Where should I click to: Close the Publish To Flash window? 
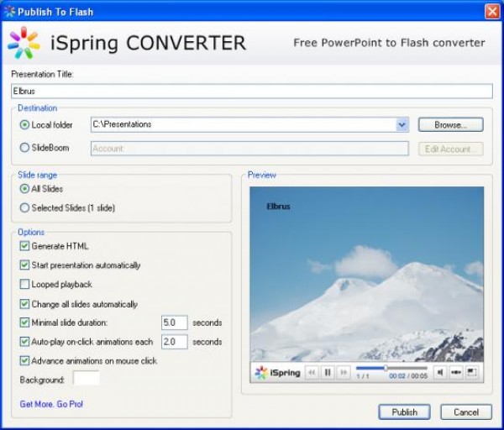tap(492, 12)
